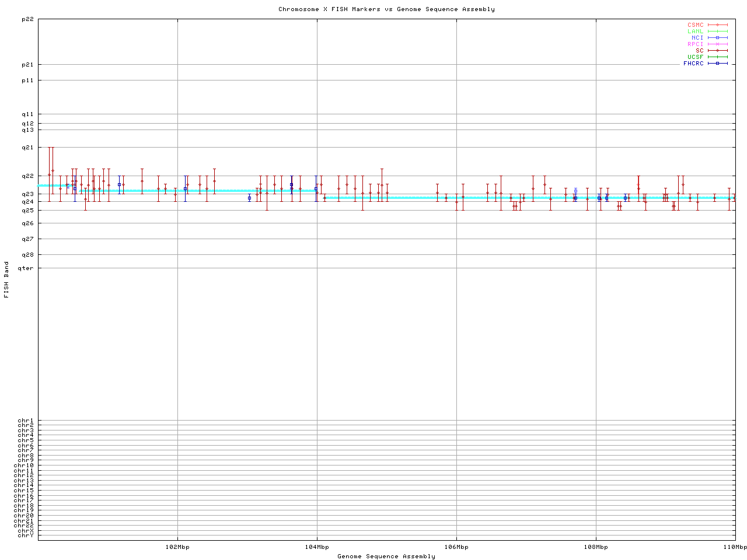This screenshot has height=560, width=747.
Task: Click the SC legend line marker
Action: [x=717, y=51]
